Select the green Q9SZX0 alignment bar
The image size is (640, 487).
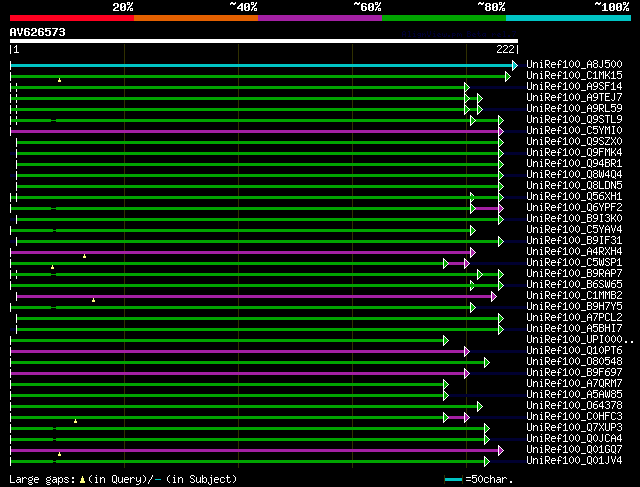tap(258, 142)
